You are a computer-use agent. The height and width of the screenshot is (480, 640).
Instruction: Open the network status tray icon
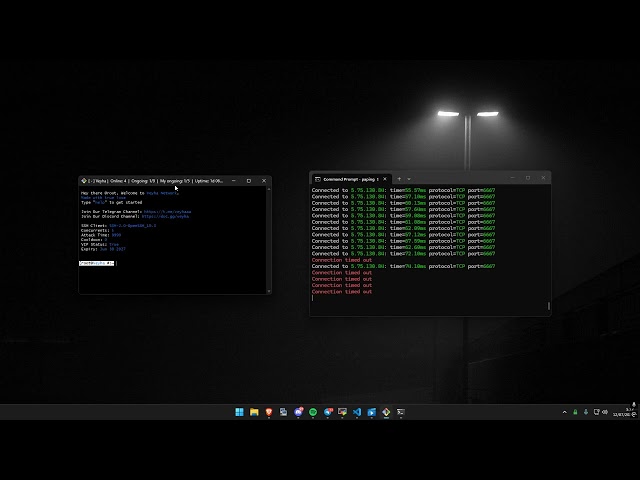[x=596, y=412]
